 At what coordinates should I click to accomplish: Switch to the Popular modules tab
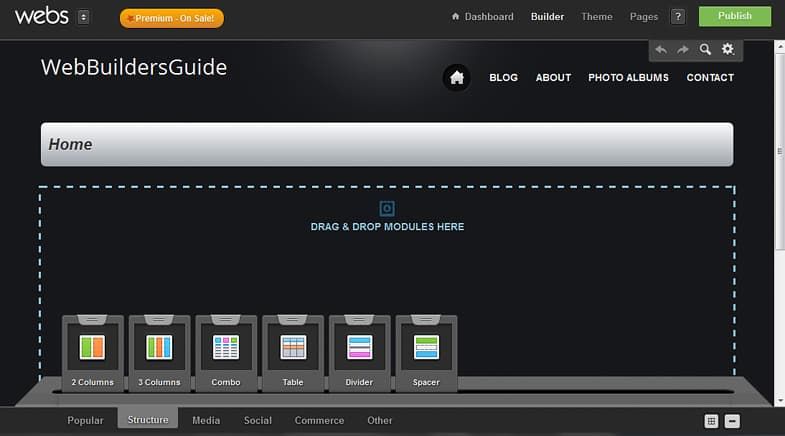[x=85, y=420]
